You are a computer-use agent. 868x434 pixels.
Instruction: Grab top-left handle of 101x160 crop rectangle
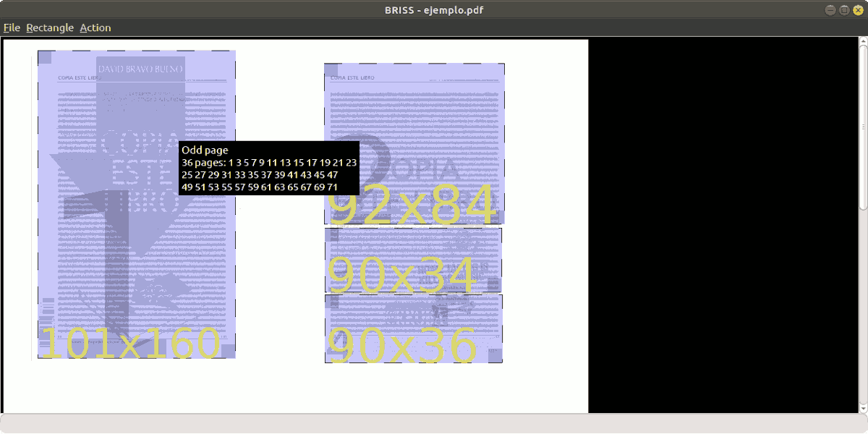pyautogui.click(x=45, y=57)
